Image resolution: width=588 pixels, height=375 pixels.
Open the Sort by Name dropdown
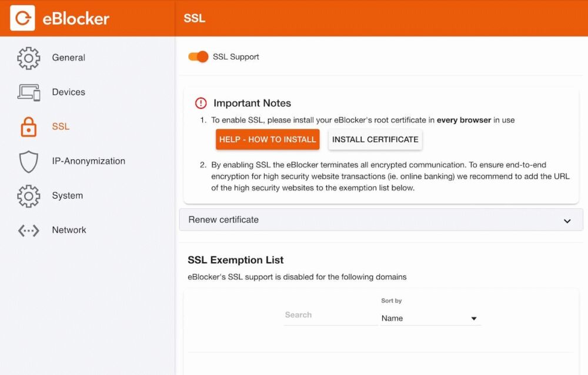430,318
